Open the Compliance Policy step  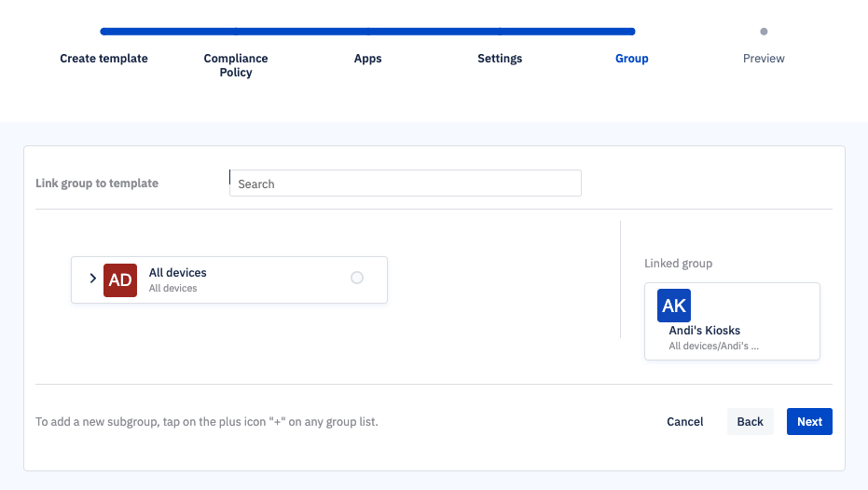pos(236,65)
